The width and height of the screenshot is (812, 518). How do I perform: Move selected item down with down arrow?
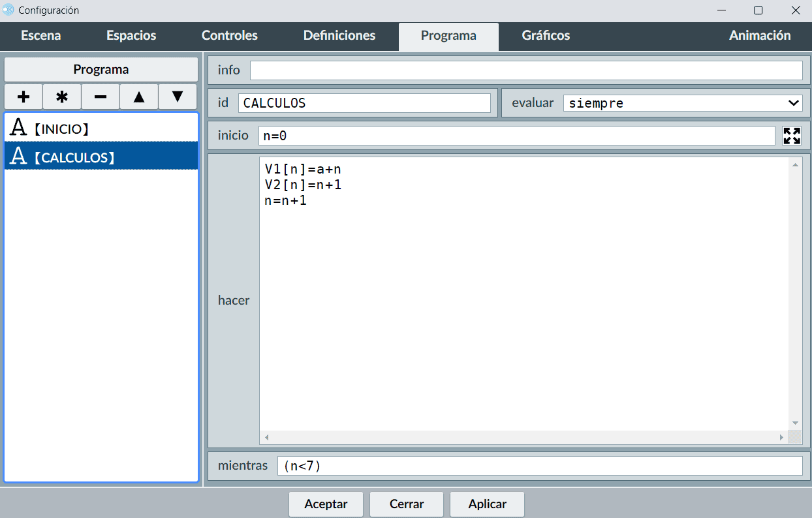(x=177, y=97)
